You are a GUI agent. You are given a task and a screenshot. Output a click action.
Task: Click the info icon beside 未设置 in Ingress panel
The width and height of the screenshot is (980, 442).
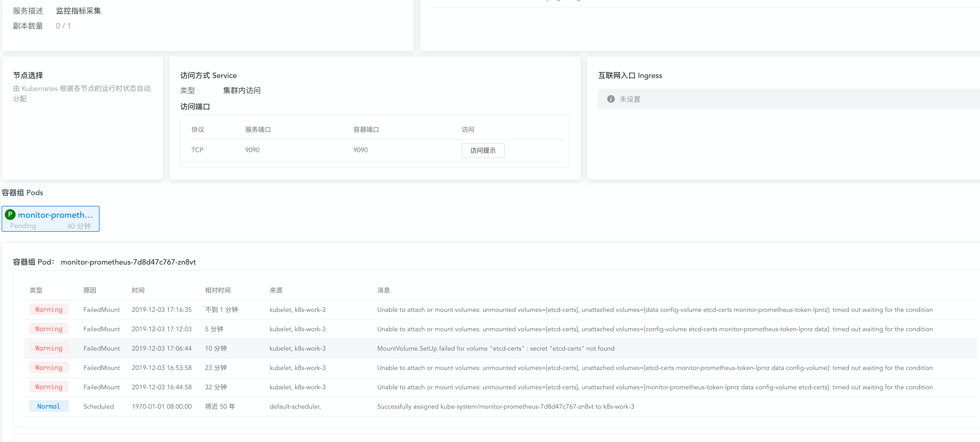pos(611,99)
